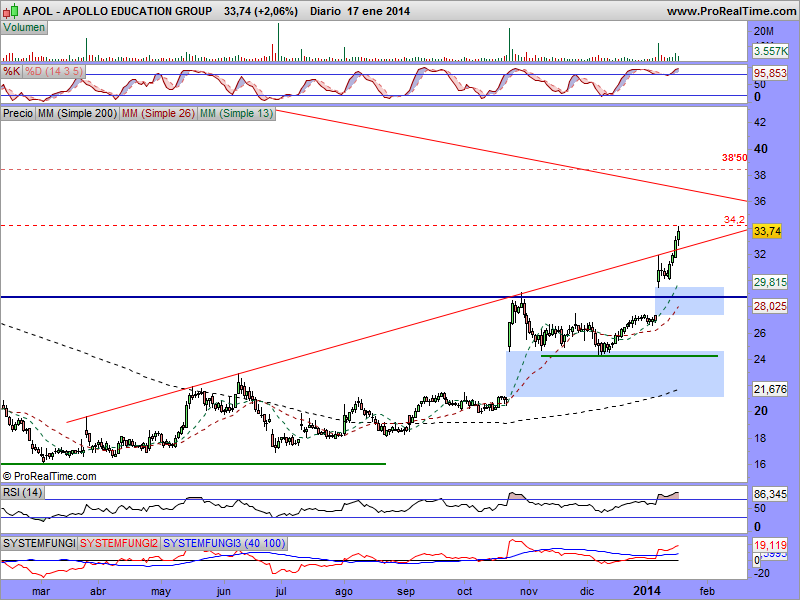The image size is (800, 600).
Task: Click the 28,025 moving average value tag
Action: [x=770, y=306]
